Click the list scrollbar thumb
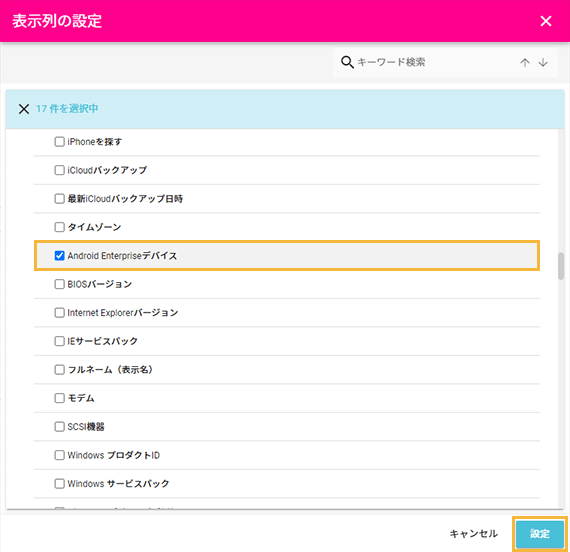Screen dimensions: 570x552 561,266
